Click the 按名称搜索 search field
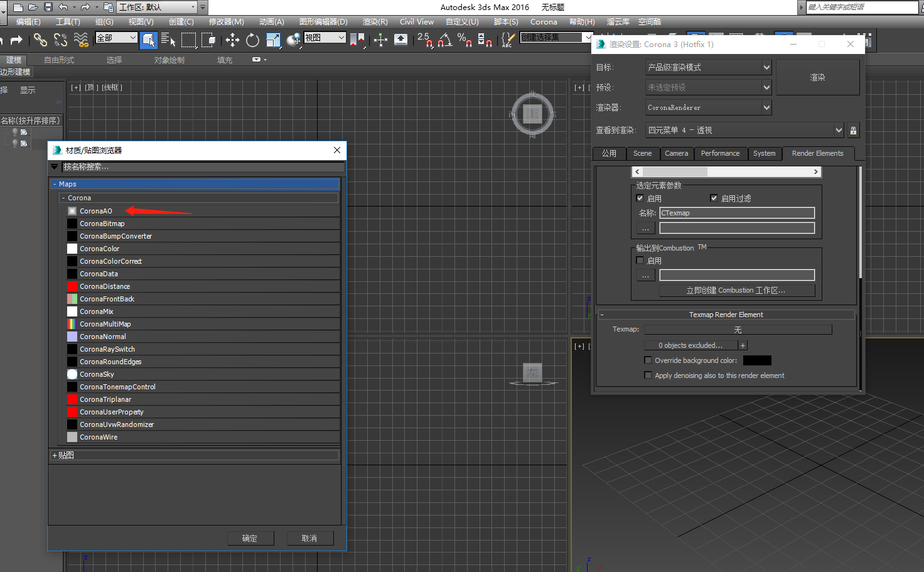The height and width of the screenshot is (572, 924). point(203,167)
